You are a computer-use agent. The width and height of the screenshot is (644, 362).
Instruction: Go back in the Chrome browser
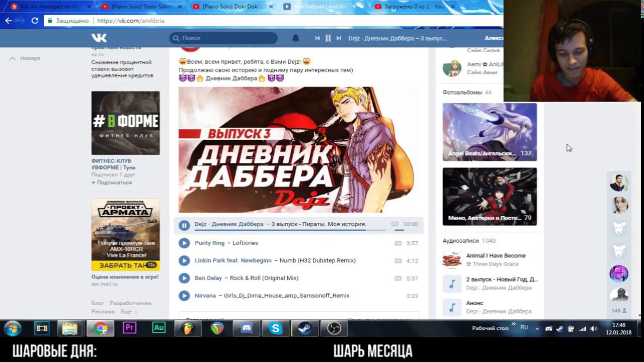(x=8, y=21)
